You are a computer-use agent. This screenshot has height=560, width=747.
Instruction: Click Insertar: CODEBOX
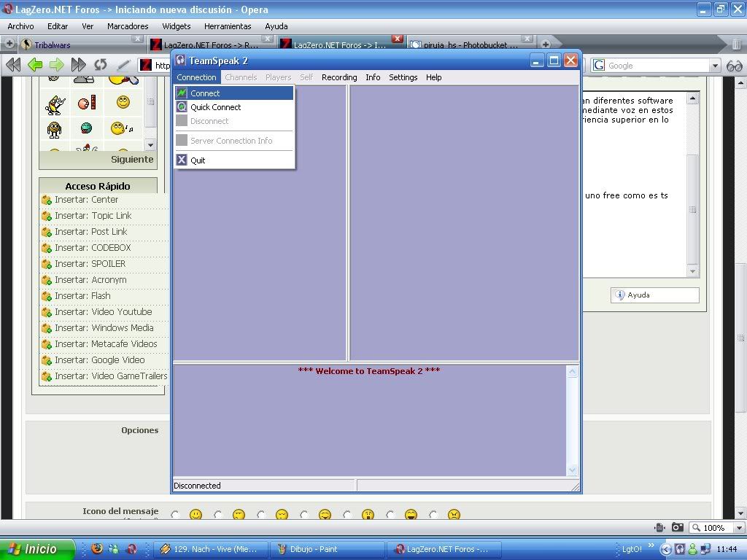click(x=93, y=248)
